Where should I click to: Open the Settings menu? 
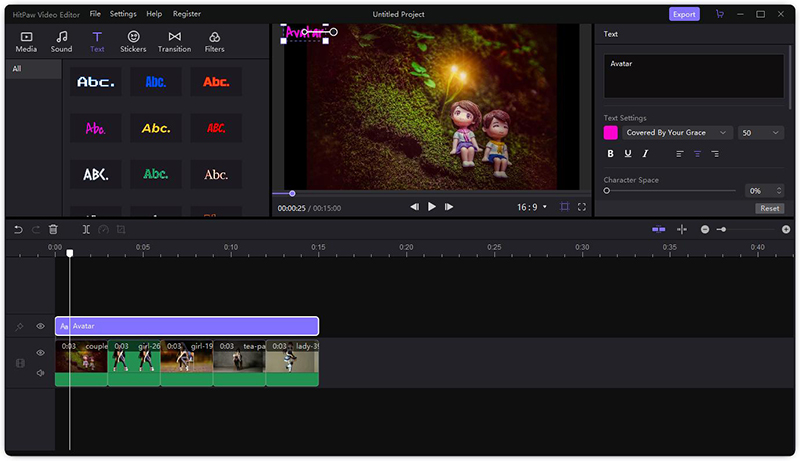pyautogui.click(x=123, y=14)
